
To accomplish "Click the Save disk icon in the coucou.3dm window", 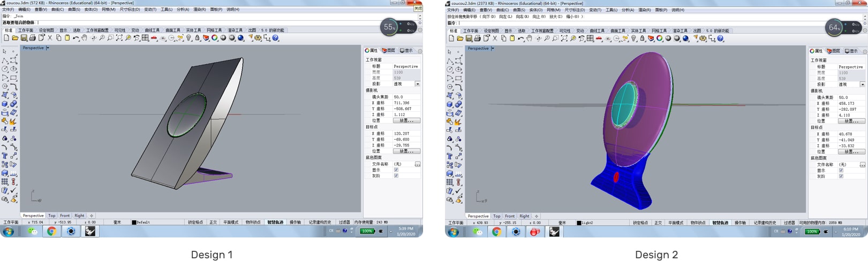I will [24, 38].
